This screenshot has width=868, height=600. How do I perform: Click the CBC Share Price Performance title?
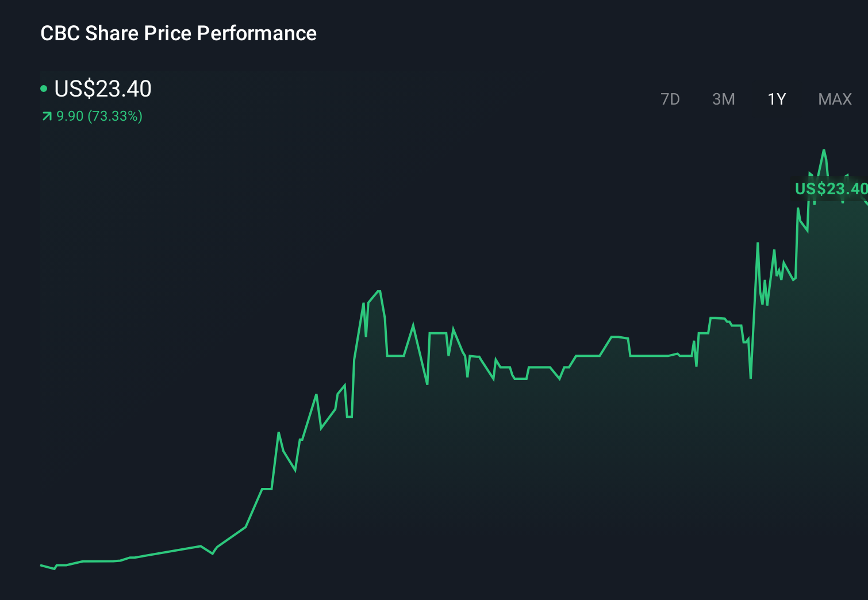pos(178,33)
